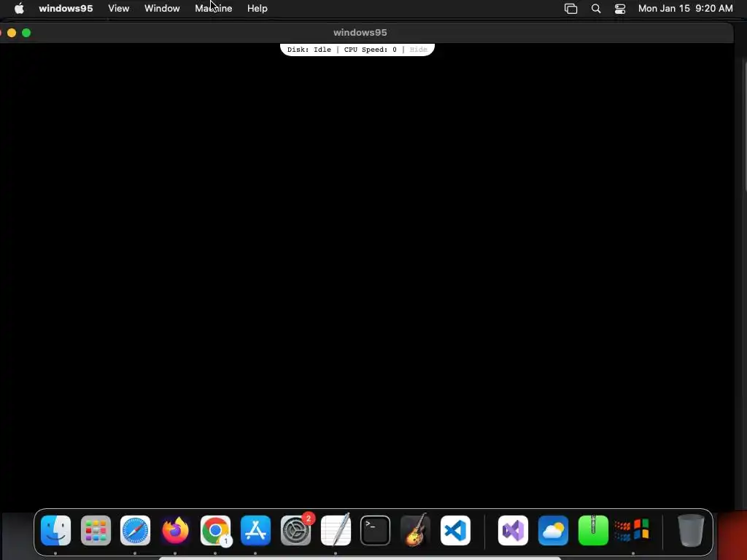Open Spotlight search in the menu bar
Image resolution: width=747 pixels, height=560 pixels.
pyautogui.click(x=595, y=9)
